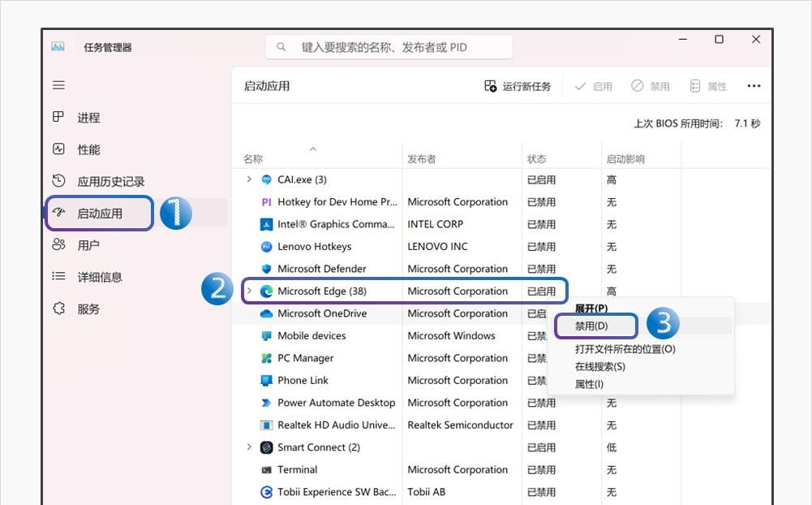Choose 展开(P) in context menu

tap(591, 308)
